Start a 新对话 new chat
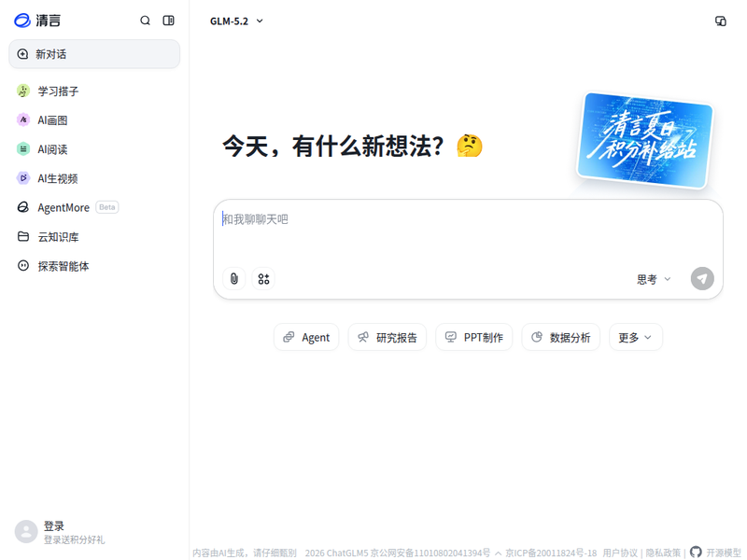The image size is (747, 560). point(94,54)
